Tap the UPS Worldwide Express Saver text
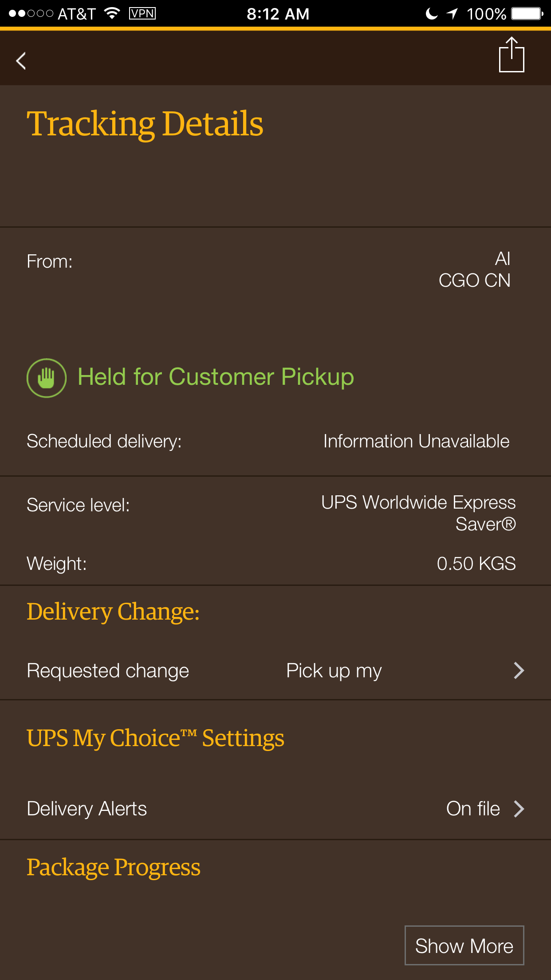Image resolution: width=551 pixels, height=980 pixels. click(418, 513)
